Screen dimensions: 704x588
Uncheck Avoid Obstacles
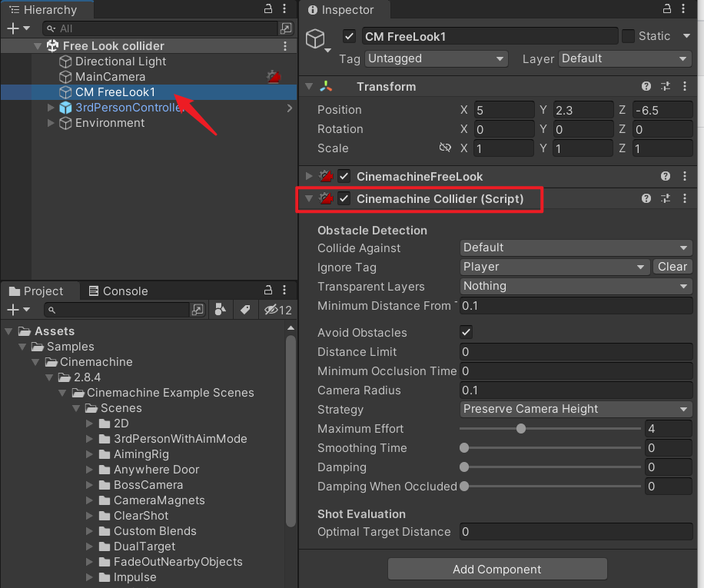point(466,332)
